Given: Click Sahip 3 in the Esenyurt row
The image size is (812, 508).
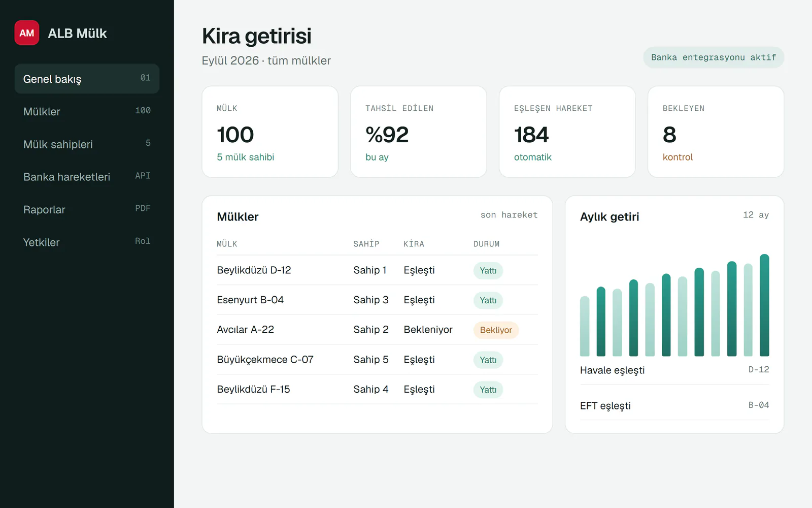Looking at the screenshot, I should point(371,300).
